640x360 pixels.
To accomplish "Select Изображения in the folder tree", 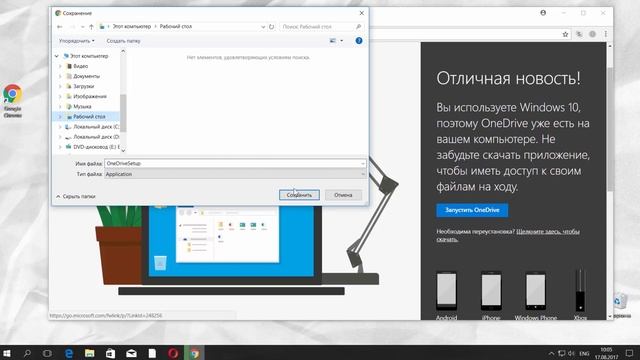I will [x=90, y=96].
